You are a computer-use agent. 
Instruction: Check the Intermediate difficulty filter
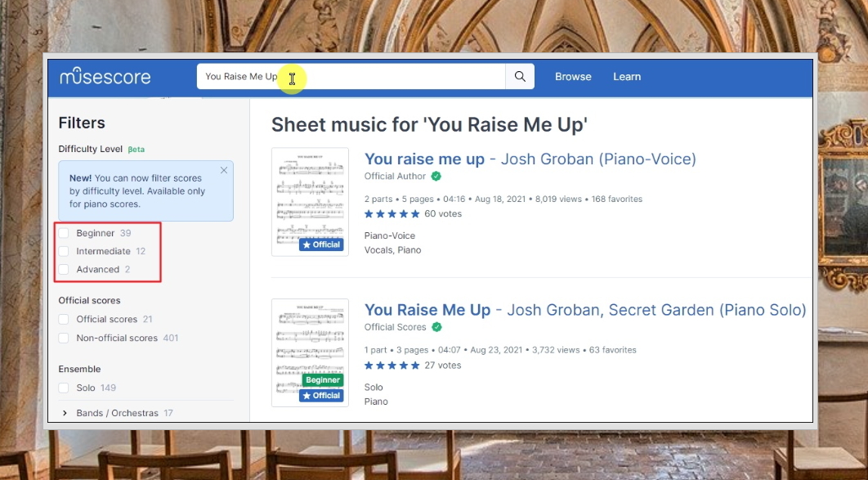tap(64, 251)
